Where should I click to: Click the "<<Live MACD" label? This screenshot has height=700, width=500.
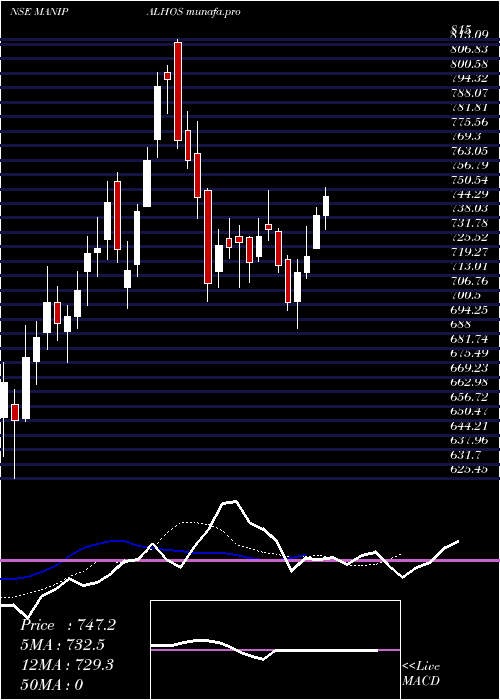coord(421,674)
